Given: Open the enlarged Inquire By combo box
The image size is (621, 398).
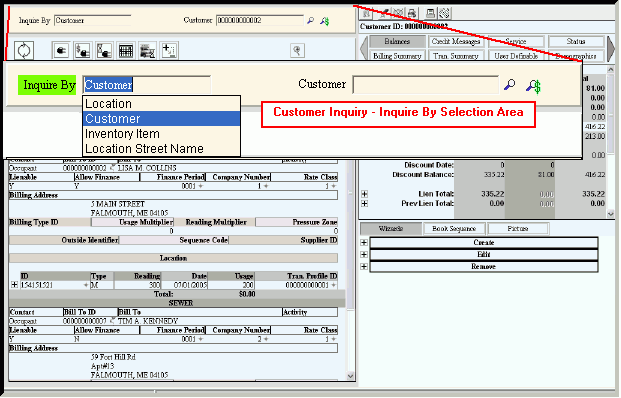Looking at the screenshot, I should click(147, 85).
